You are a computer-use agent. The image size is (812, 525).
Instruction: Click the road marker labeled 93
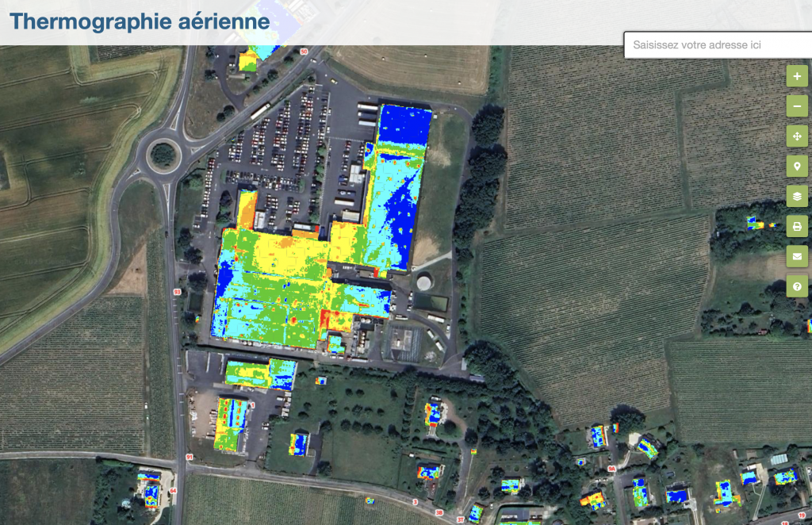point(176,293)
